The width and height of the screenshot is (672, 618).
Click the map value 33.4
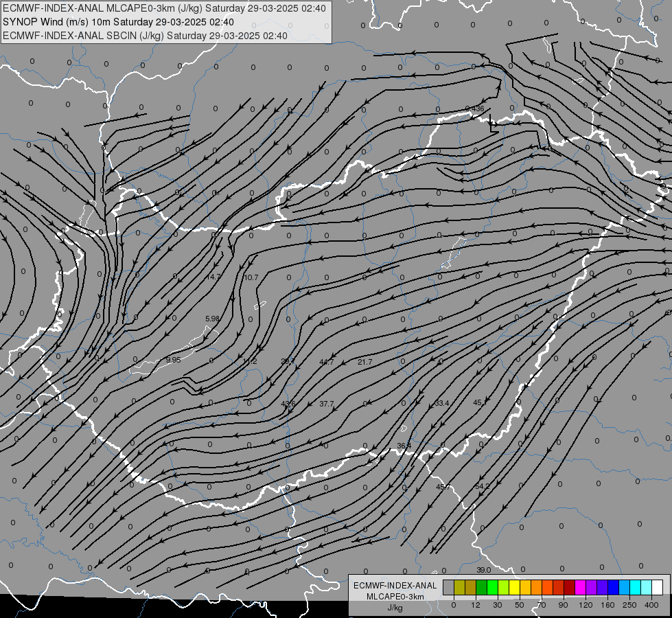tap(442, 403)
